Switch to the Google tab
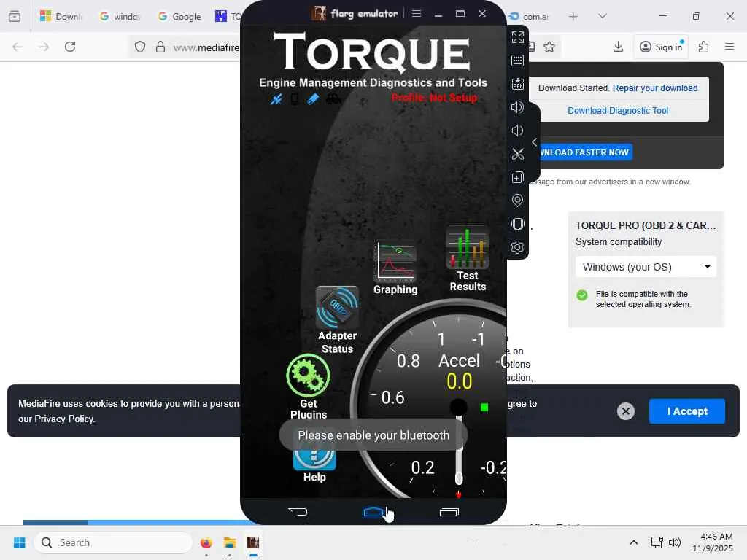The width and height of the screenshot is (747, 560). 179,16
